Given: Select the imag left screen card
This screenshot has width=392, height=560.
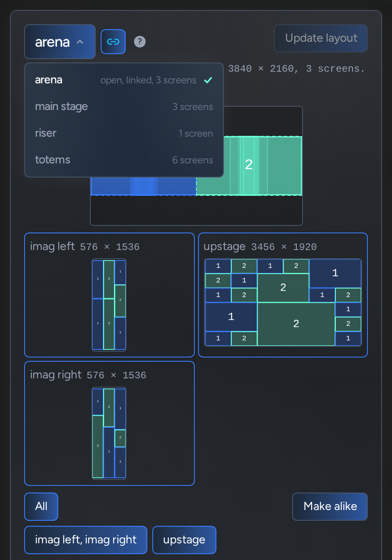Looking at the screenshot, I should pyautogui.click(x=109, y=295).
